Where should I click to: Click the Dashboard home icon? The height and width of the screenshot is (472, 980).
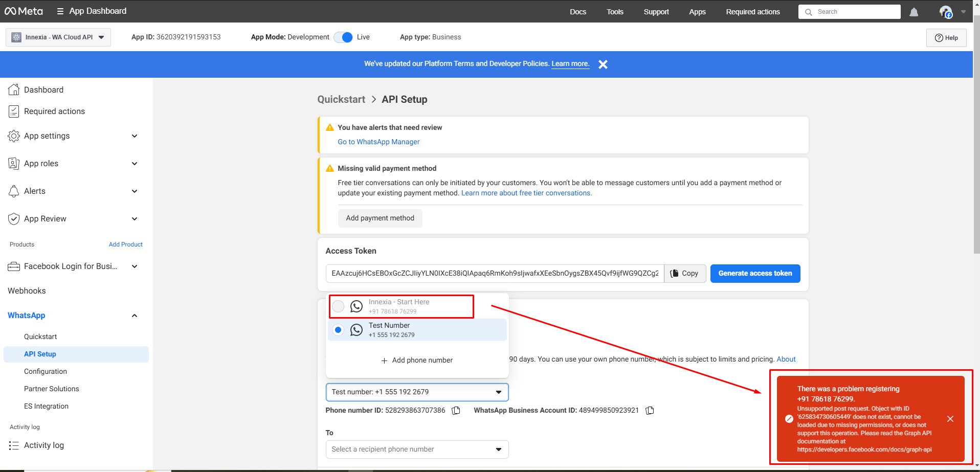14,89
